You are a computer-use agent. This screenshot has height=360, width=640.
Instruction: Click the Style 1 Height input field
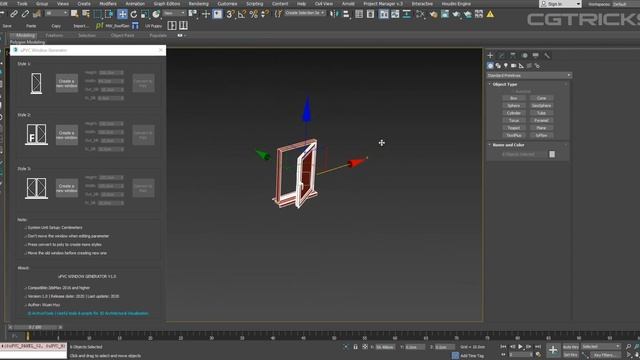pos(111,73)
